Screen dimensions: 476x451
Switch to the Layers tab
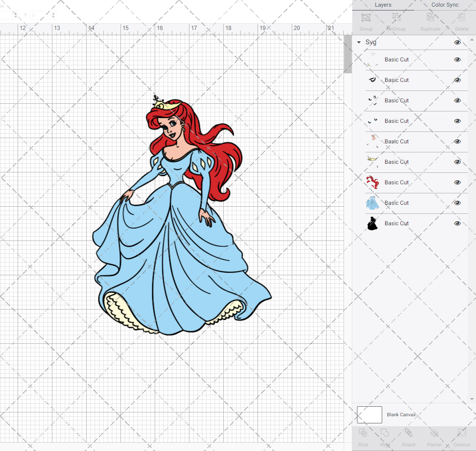(x=383, y=5)
